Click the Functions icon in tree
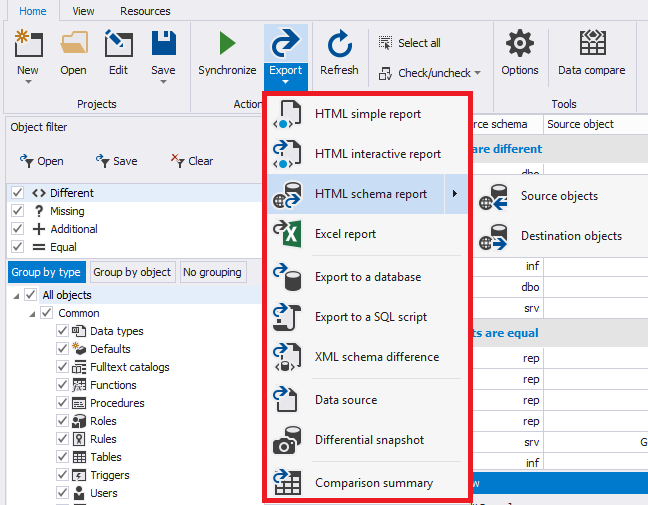The width and height of the screenshot is (648, 505). coord(79,385)
